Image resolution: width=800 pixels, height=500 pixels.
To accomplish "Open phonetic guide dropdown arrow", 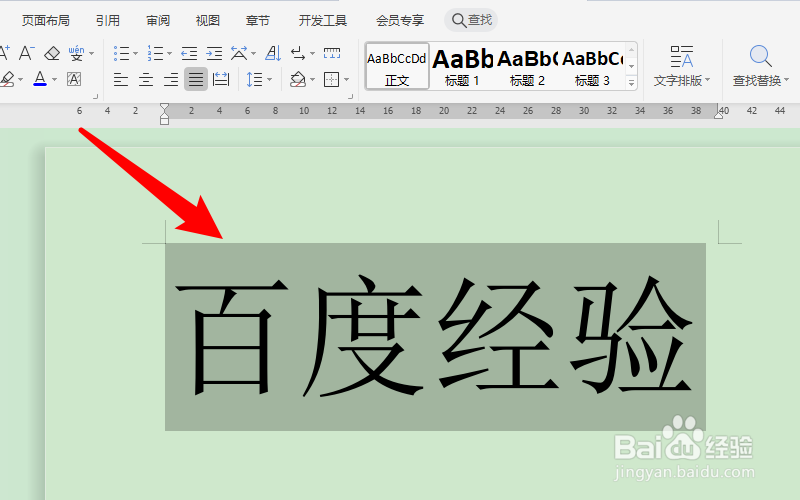I will [x=92, y=53].
